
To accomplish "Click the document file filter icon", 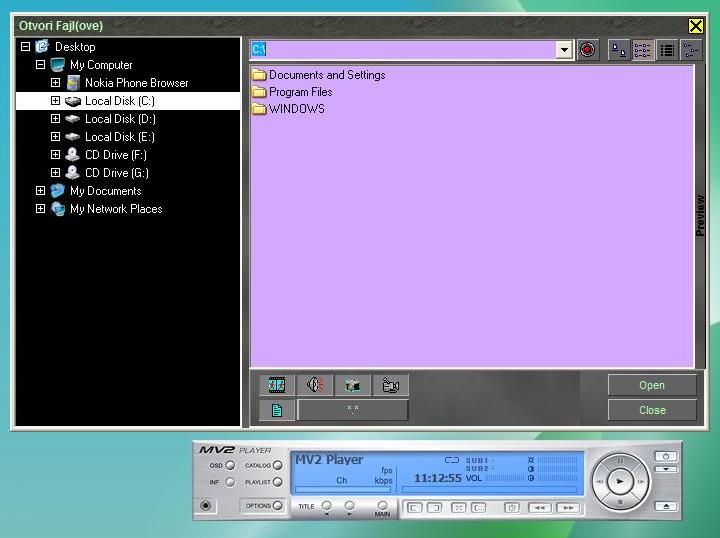I will [x=276, y=410].
